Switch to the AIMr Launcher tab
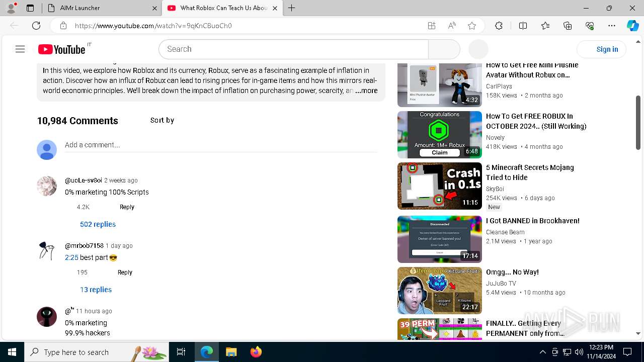The width and height of the screenshot is (644, 362). tap(102, 8)
